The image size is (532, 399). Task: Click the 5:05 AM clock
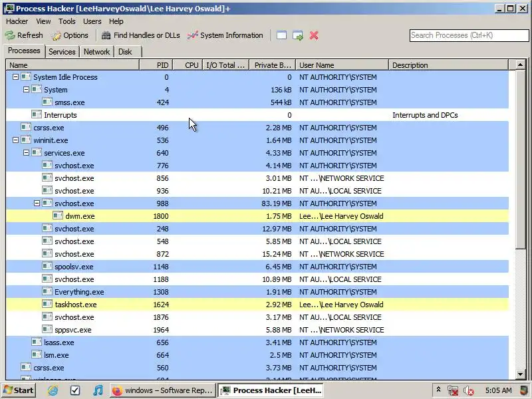[x=498, y=390]
